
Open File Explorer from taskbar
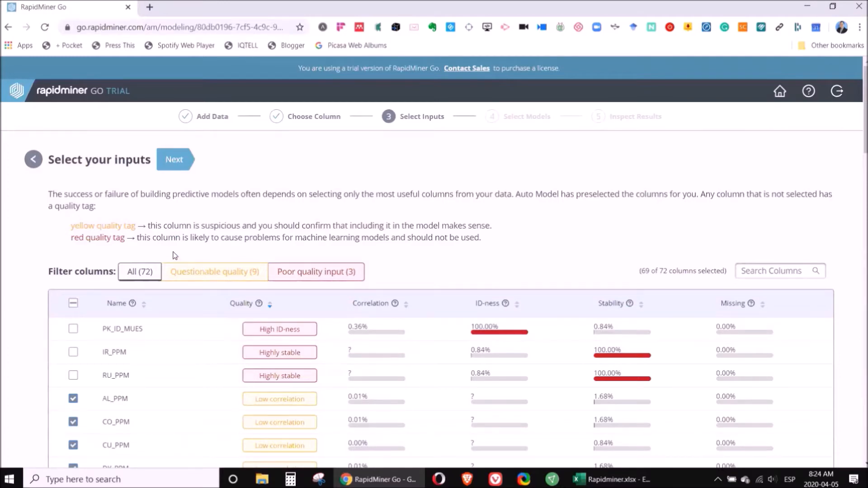pyautogui.click(x=262, y=479)
